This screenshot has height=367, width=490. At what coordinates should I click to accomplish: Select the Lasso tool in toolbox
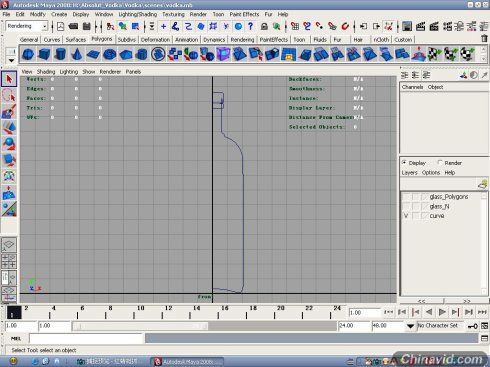click(9, 95)
